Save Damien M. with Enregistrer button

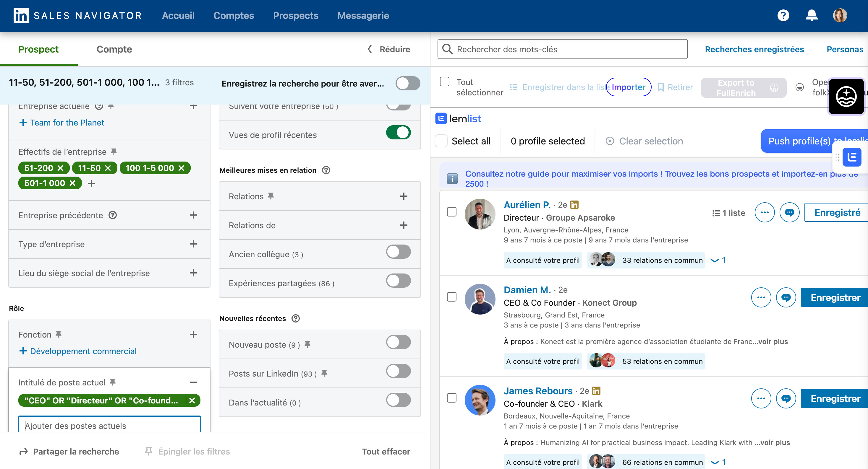point(834,298)
